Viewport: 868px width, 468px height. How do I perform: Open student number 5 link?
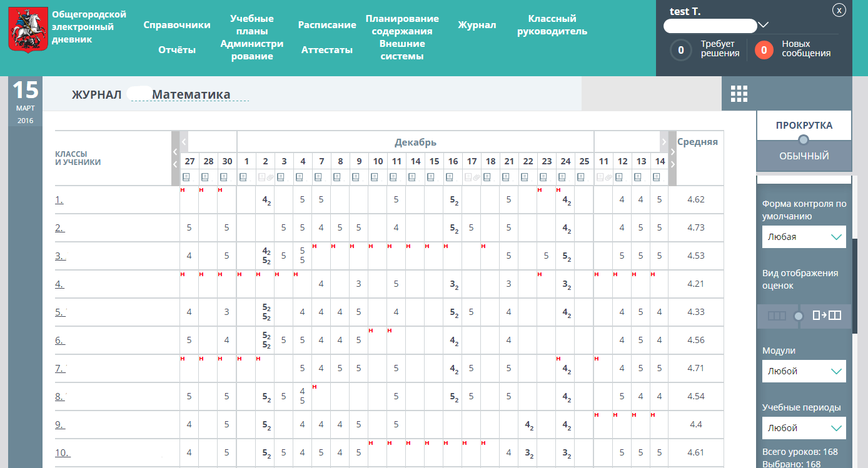60,312
